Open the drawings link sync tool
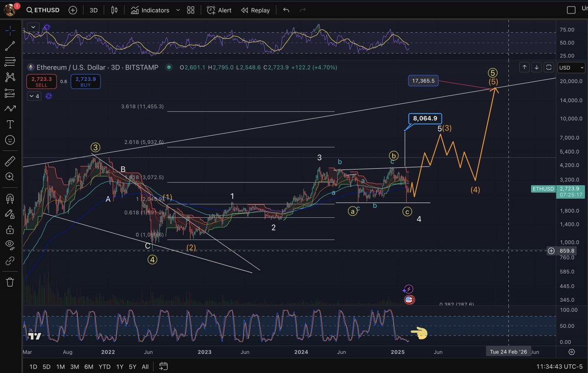The height and width of the screenshot is (373, 588). pyautogui.click(x=10, y=261)
